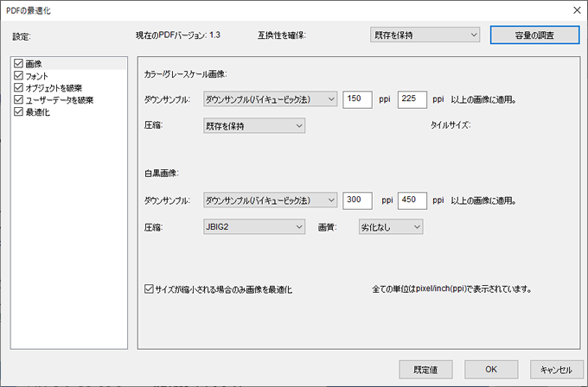Toggle the 画像 checkbox in settings list
The height and width of the screenshot is (387, 588).
[x=19, y=64]
